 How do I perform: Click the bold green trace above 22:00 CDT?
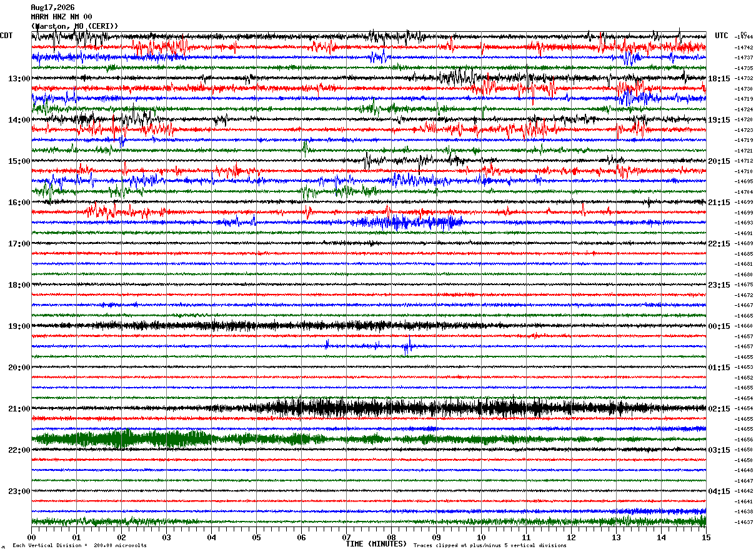click(x=369, y=439)
